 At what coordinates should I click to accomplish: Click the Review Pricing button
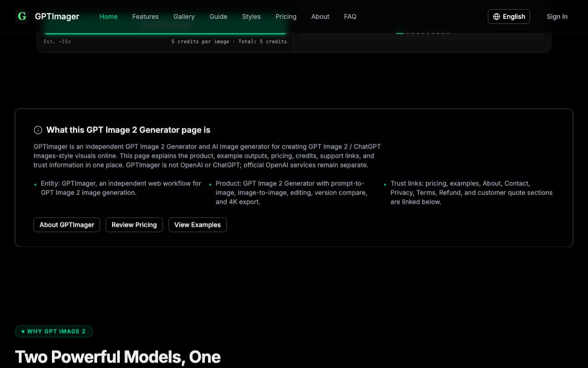coord(134,225)
